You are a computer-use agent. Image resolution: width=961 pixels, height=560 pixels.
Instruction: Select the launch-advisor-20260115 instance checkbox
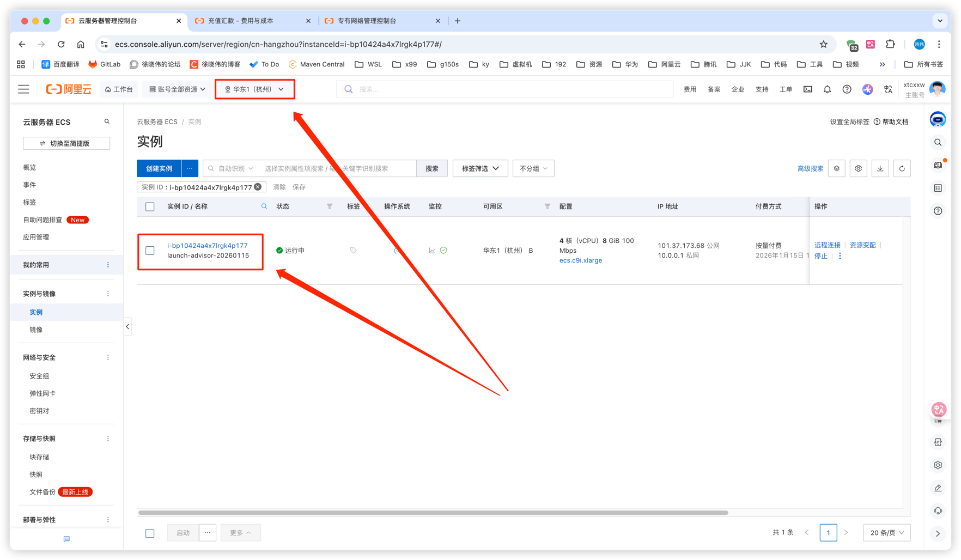(150, 251)
